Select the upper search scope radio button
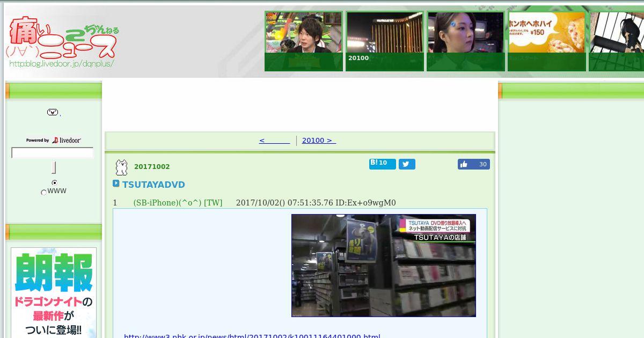 (54, 183)
